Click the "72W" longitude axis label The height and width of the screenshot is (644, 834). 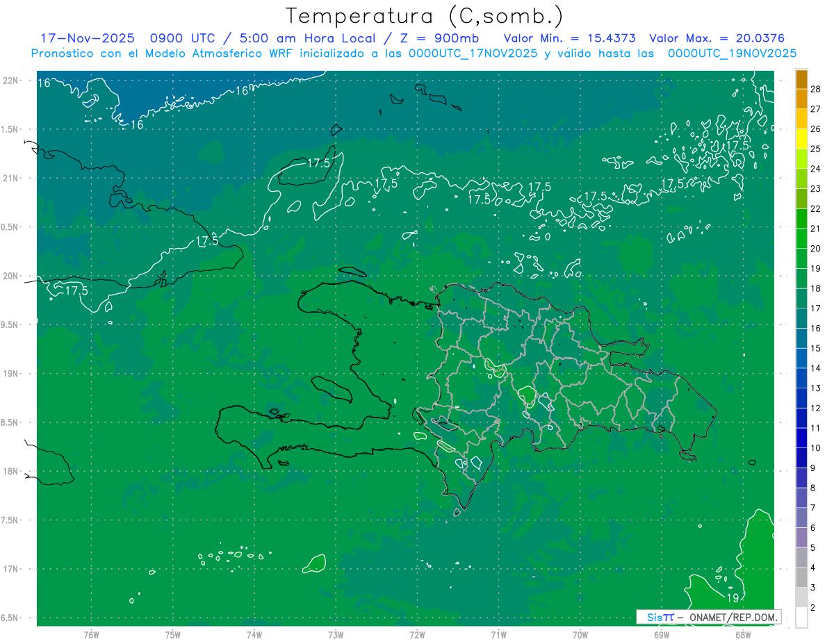tap(417, 634)
